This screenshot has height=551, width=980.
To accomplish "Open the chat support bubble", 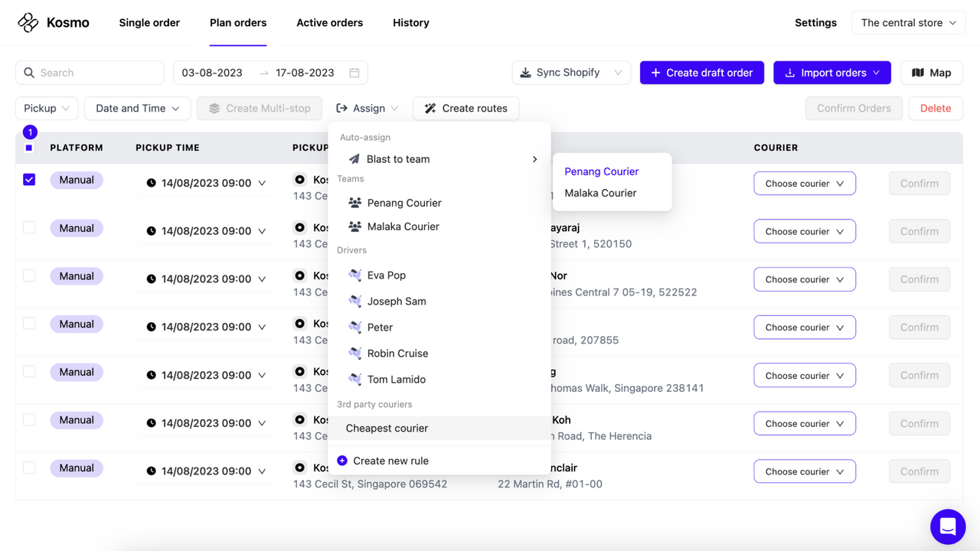I will tap(948, 527).
